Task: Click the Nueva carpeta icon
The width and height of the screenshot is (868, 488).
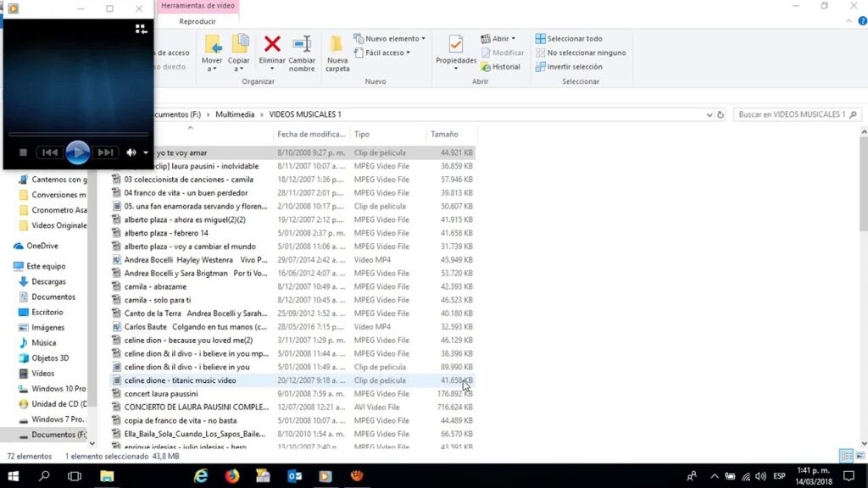Action: 337,45
